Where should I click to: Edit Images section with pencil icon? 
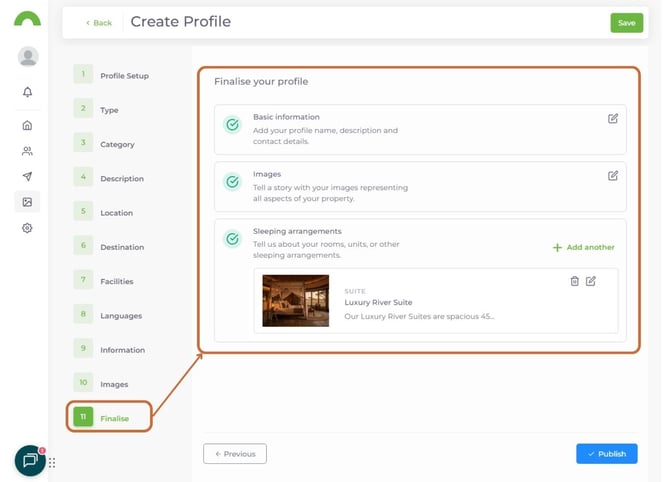point(613,175)
